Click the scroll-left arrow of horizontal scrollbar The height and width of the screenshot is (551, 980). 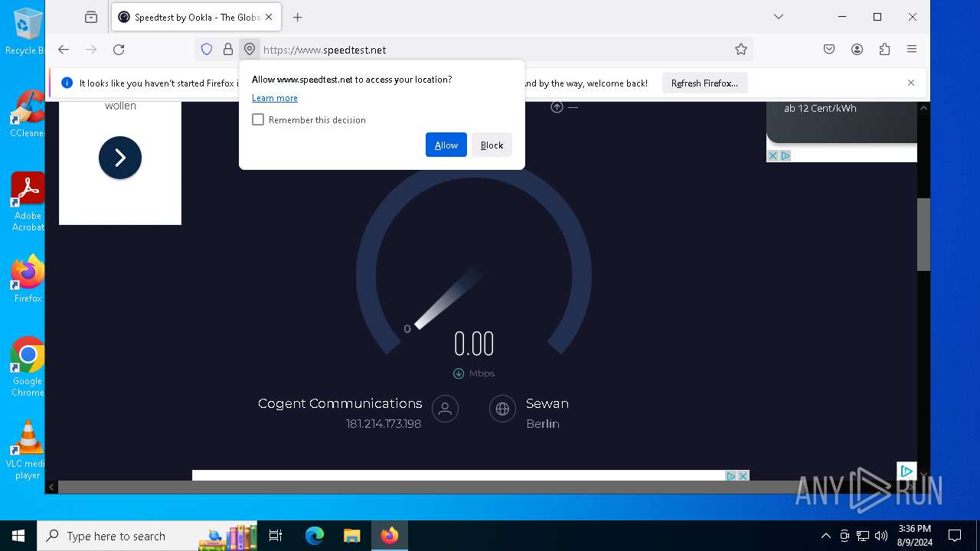51,487
